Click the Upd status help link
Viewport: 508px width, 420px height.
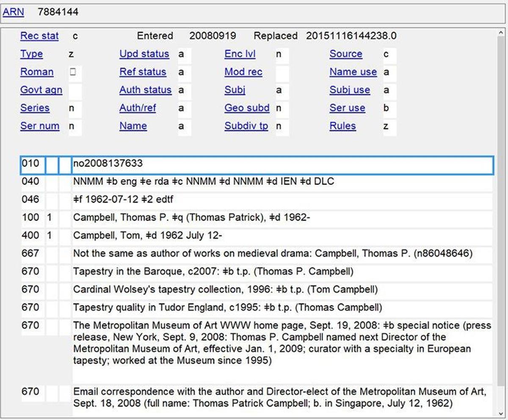coord(144,54)
